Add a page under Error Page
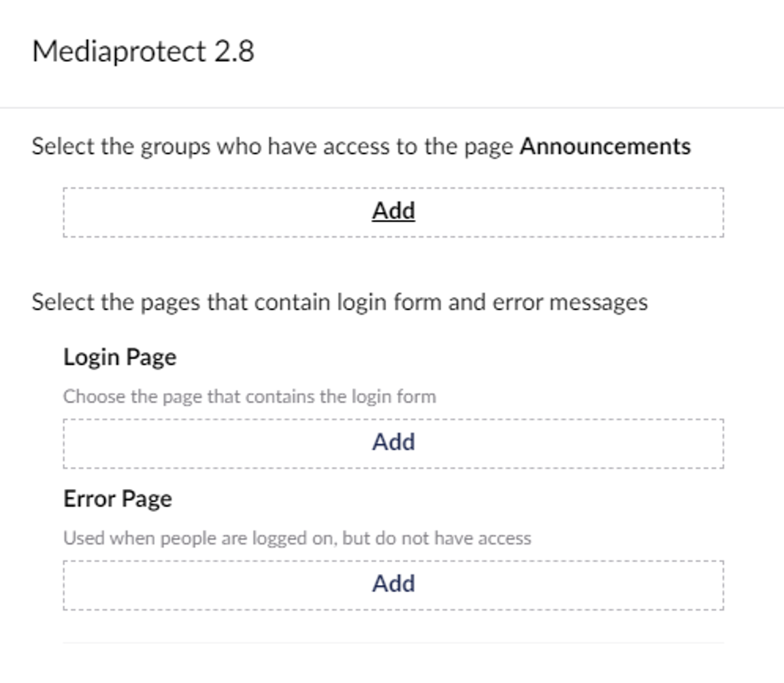The width and height of the screenshot is (784, 683). [x=393, y=583]
